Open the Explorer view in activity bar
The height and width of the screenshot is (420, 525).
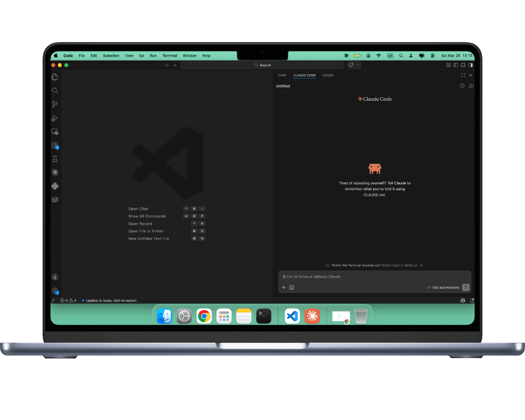pos(55,77)
